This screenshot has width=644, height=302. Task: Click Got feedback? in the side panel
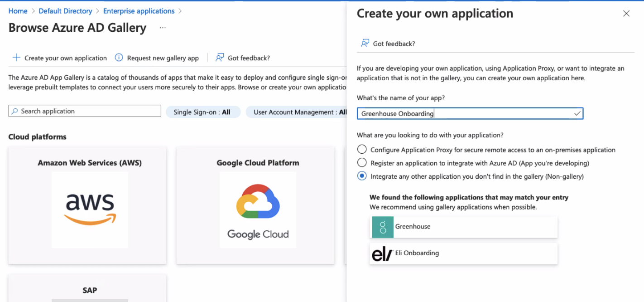388,44
